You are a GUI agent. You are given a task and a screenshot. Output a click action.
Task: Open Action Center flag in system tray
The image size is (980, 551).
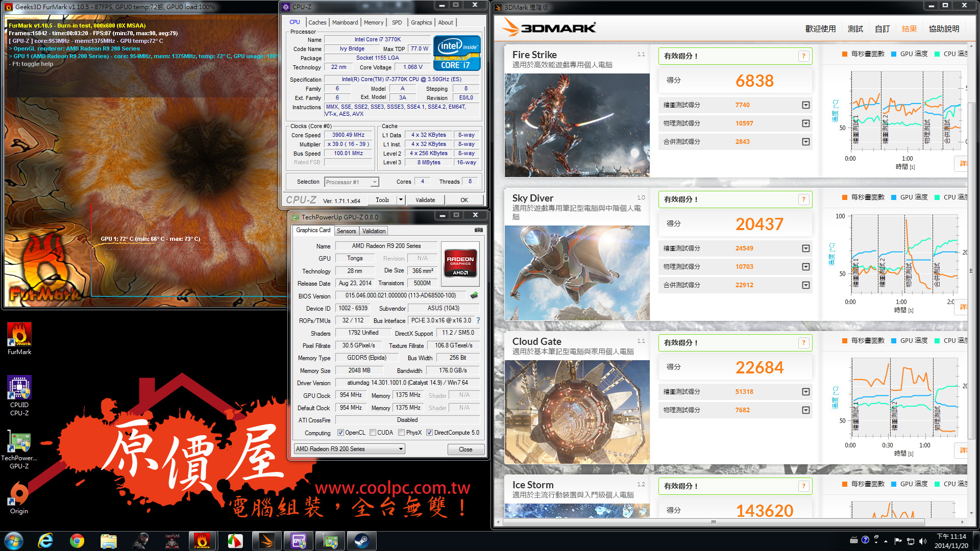click(x=898, y=541)
